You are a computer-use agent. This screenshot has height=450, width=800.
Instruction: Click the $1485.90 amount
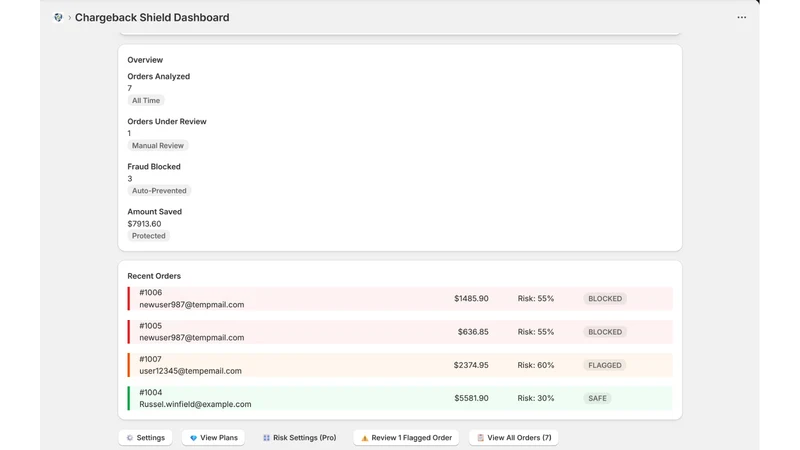pyautogui.click(x=471, y=298)
